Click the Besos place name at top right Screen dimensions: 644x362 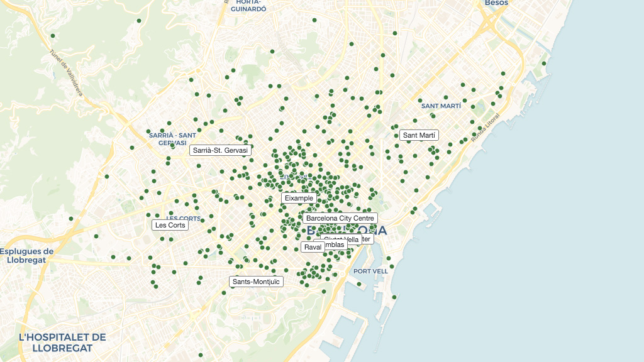(496, 3)
